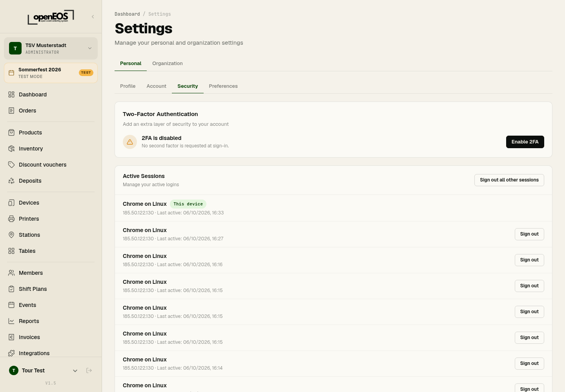Click the Deposits recycle icon
The width and height of the screenshot is (565, 392).
click(11, 181)
